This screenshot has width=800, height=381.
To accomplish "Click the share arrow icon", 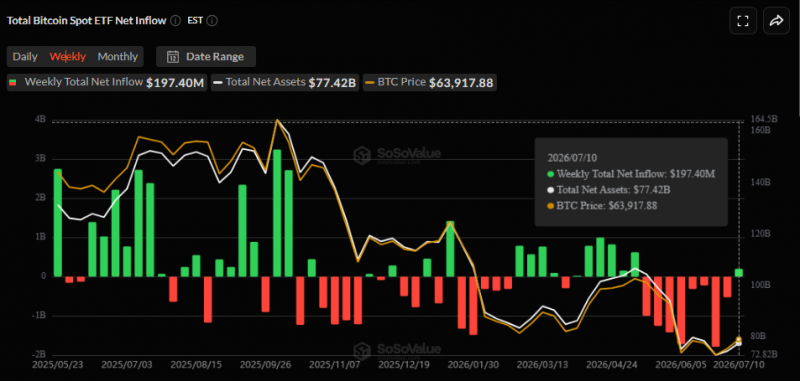I will pos(776,21).
